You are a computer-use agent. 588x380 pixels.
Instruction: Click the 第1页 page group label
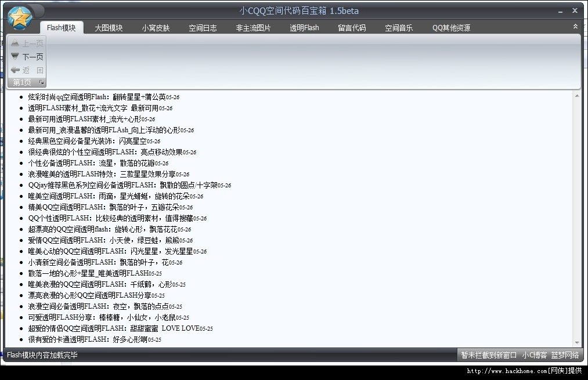point(22,82)
